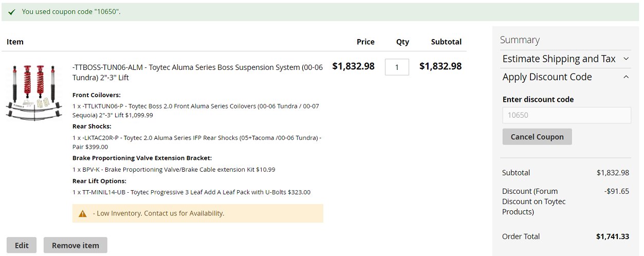This screenshot has width=644, height=256.
Task: Click the green checkmark success icon
Action: pyautogui.click(x=11, y=12)
